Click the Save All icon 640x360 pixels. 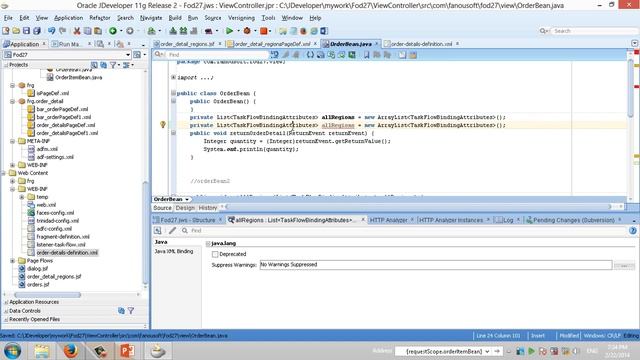(37, 31)
